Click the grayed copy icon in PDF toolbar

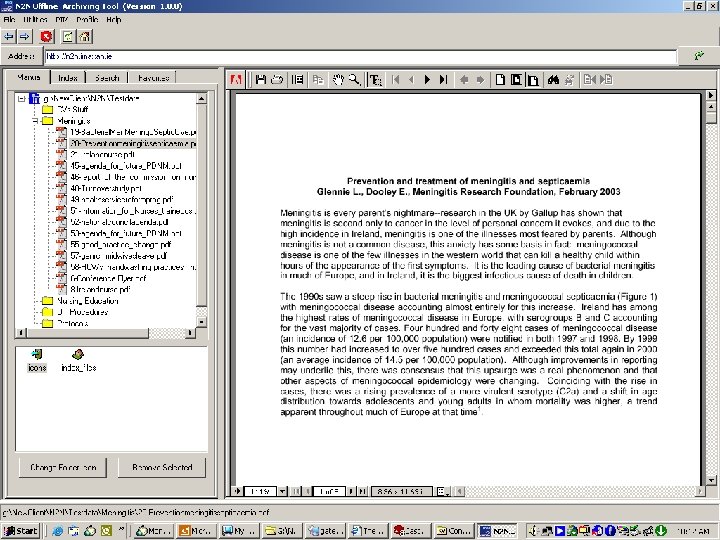pyautogui.click(x=318, y=80)
